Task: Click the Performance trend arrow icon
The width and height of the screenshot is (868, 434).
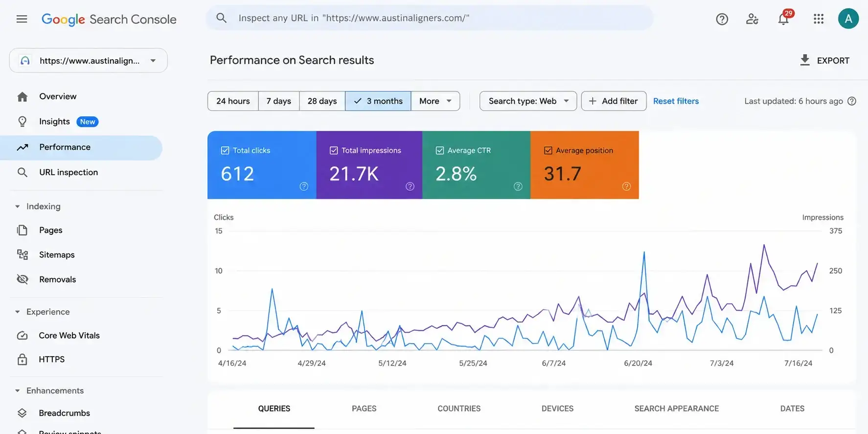Action: point(23,147)
